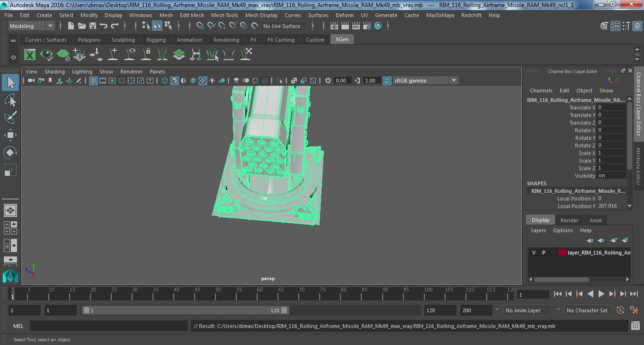Open the XGen window green X icon
This screenshot has height=345, width=644.
(x=30, y=55)
